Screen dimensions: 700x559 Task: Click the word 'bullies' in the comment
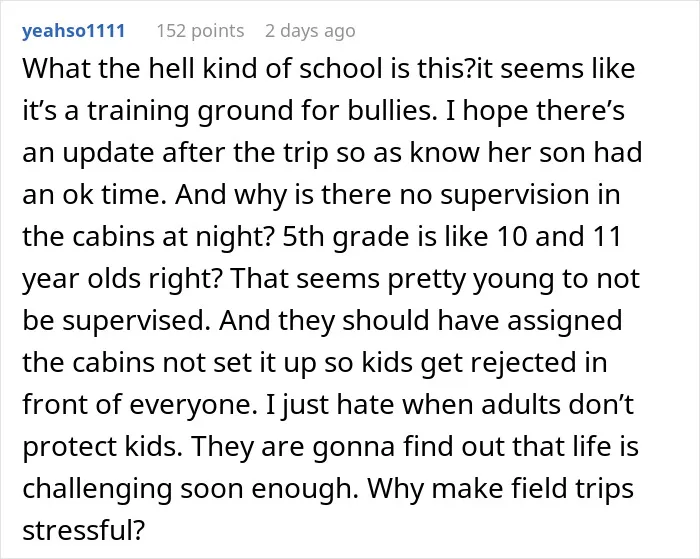point(392,110)
